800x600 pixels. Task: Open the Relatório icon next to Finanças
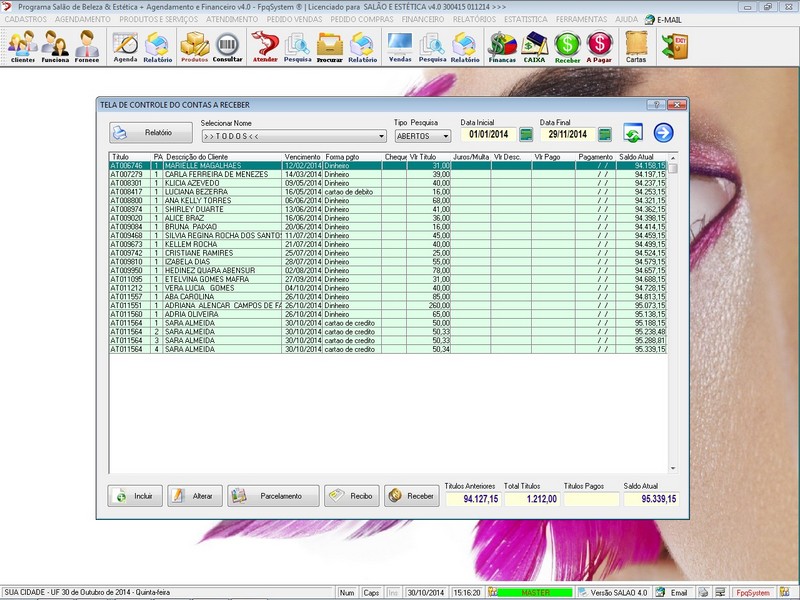point(465,46)
